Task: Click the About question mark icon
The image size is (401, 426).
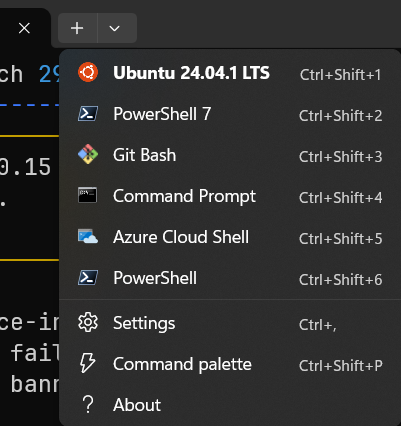Action: [x=88, y=404]
